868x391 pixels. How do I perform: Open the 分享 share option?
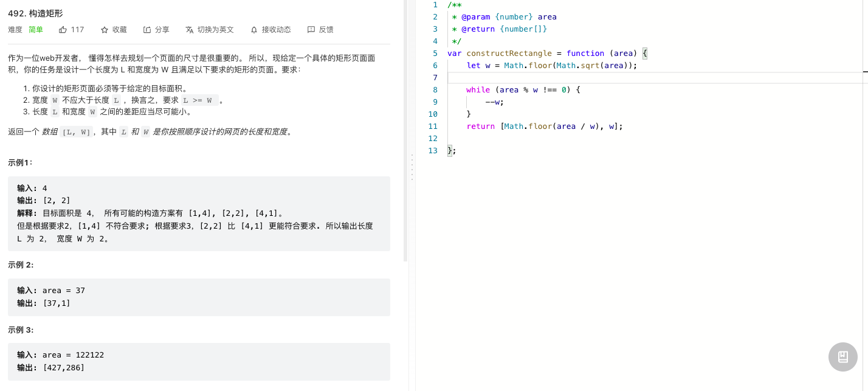(x=156, y=29)
